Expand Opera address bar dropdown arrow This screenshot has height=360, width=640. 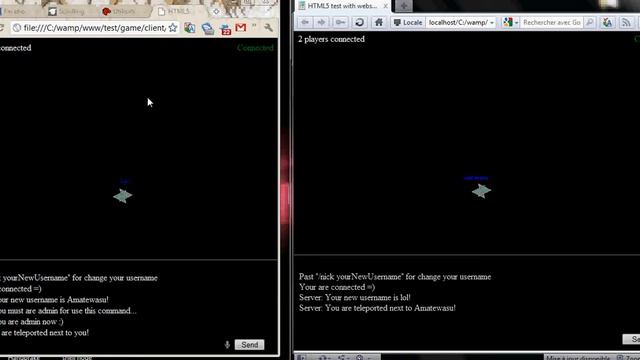492,23
